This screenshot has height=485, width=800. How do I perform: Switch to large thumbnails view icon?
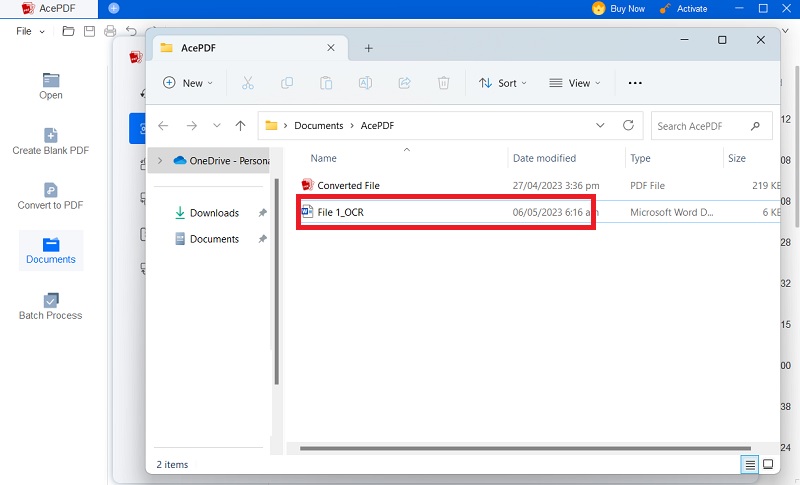click(x=768, y=465)
